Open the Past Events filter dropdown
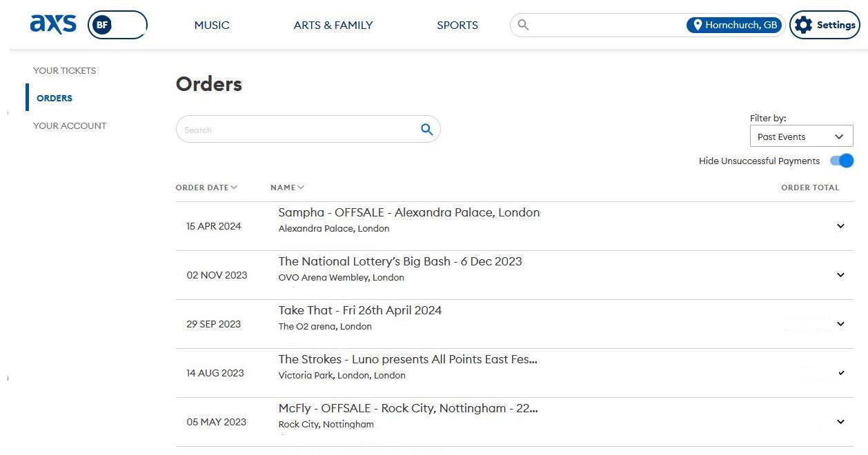 801,136
